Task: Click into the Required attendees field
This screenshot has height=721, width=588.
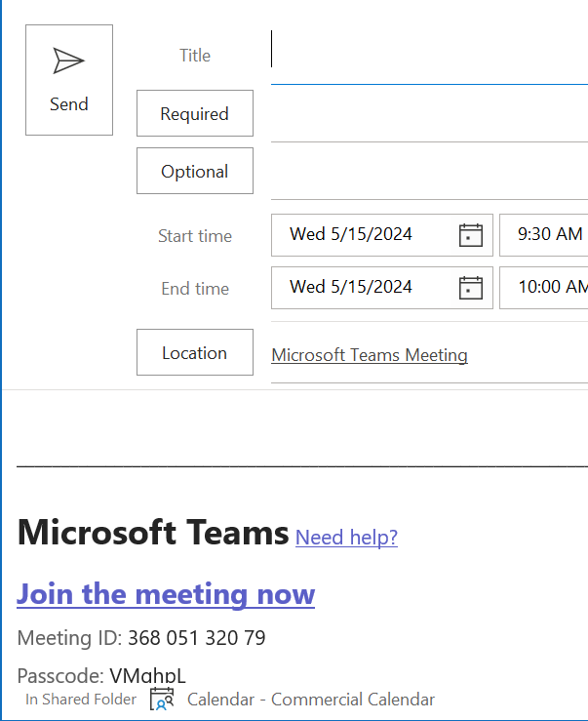Action: coord(429,114)
